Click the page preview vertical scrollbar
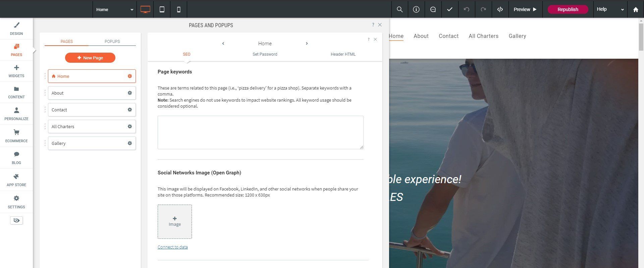 tap(641, 37)
